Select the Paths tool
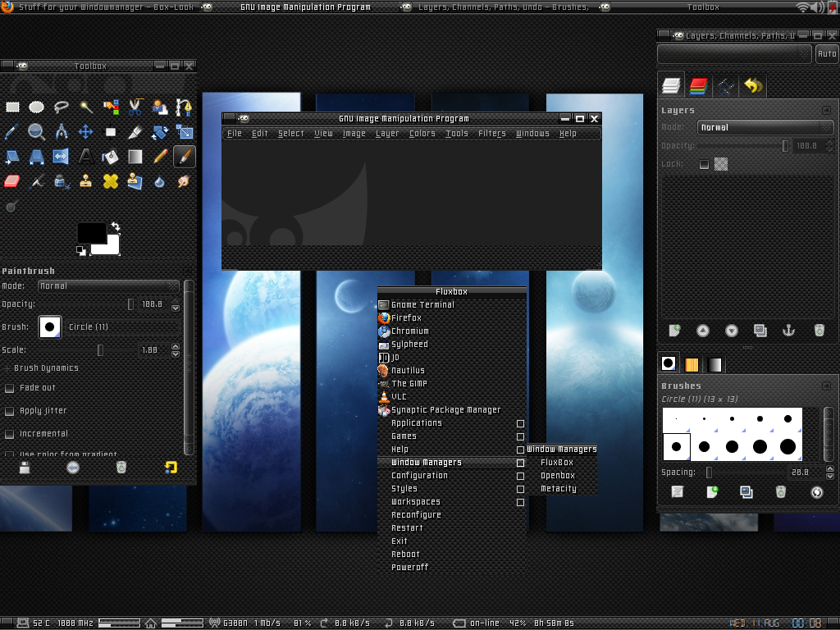Viewport: 840px width, 630px height. [185, 107]
